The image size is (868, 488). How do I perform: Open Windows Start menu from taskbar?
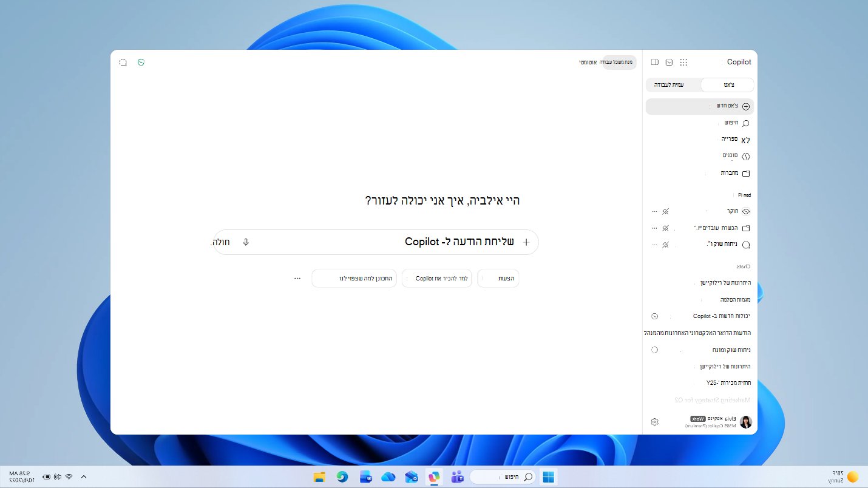[x=549, y=476]
